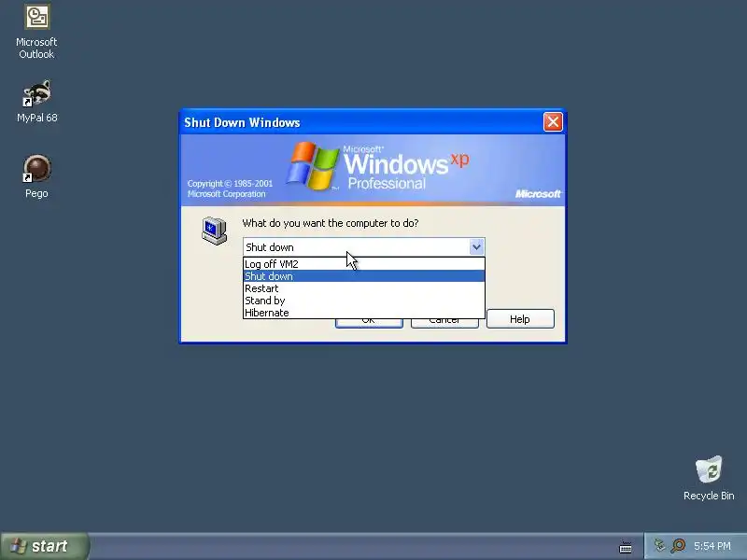Image resolution: width=747 pixels, height=560 pixels.
Task: Open the Start menu
Action: (45, 546)
